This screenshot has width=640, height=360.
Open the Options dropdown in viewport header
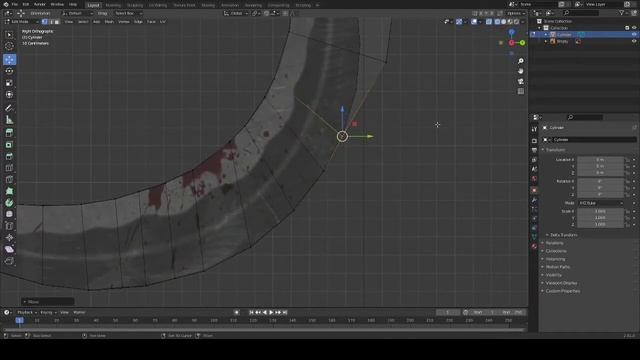[x=516, y=13]
